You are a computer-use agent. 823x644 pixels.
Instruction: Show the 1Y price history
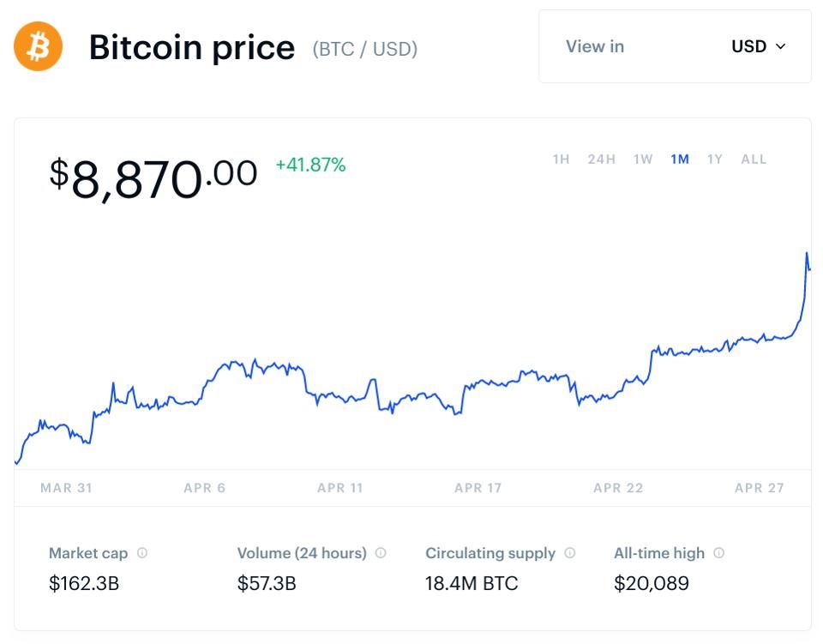coord(715,159)
